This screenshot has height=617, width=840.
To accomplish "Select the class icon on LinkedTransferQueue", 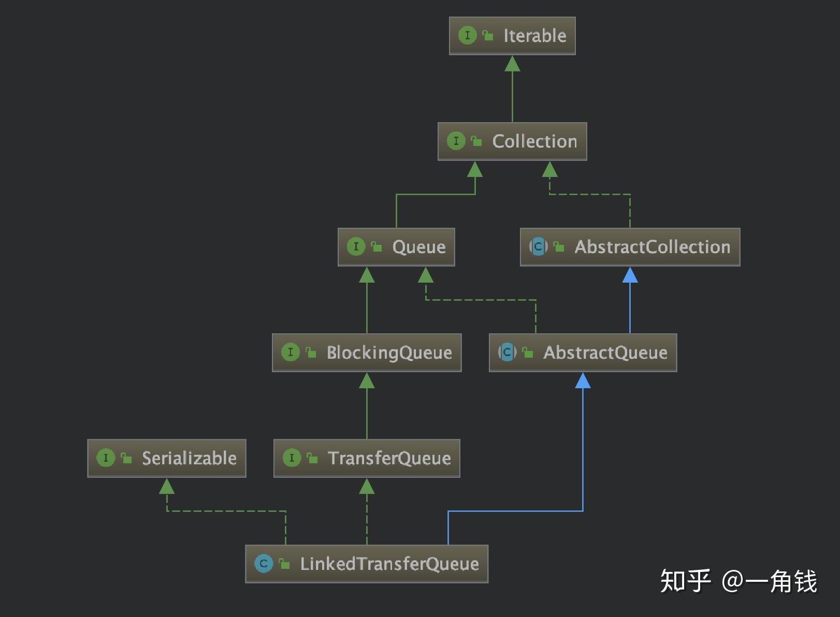I will 264,563.
